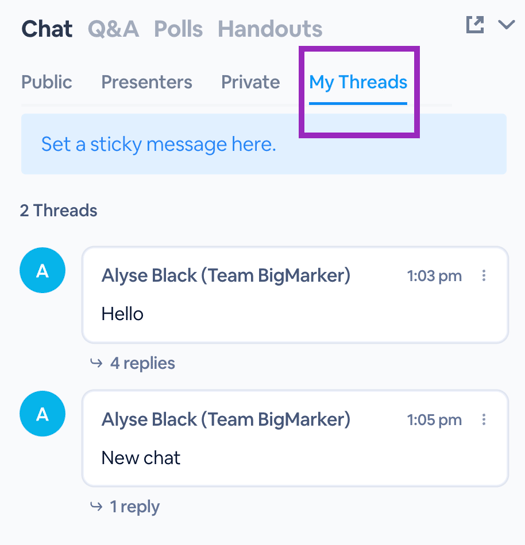Image resolution: width=525 pixels, height=545 pixels.
Task: Collapse the chat panel with the chevron
Action: (506, 25)
